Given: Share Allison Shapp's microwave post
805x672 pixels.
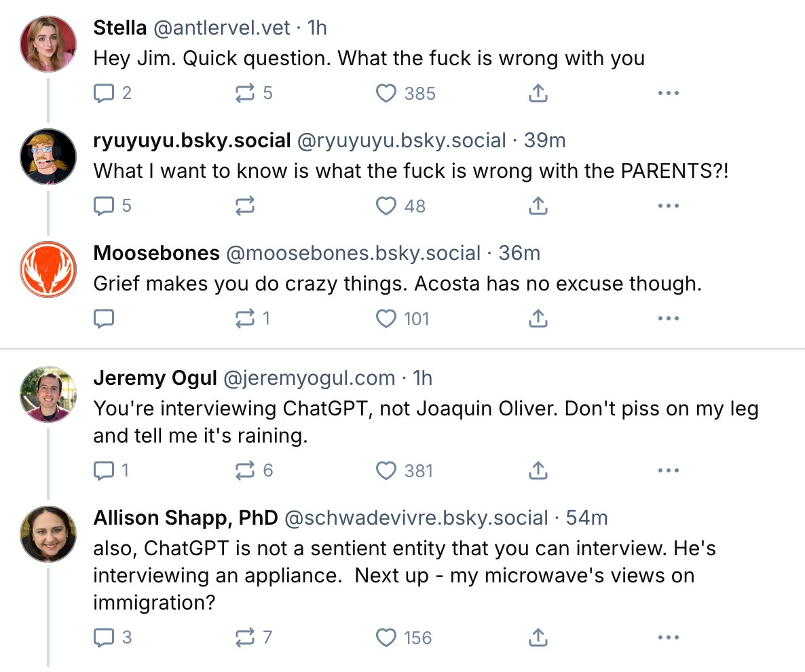Looking at the screenshot, I should (538, 637).
